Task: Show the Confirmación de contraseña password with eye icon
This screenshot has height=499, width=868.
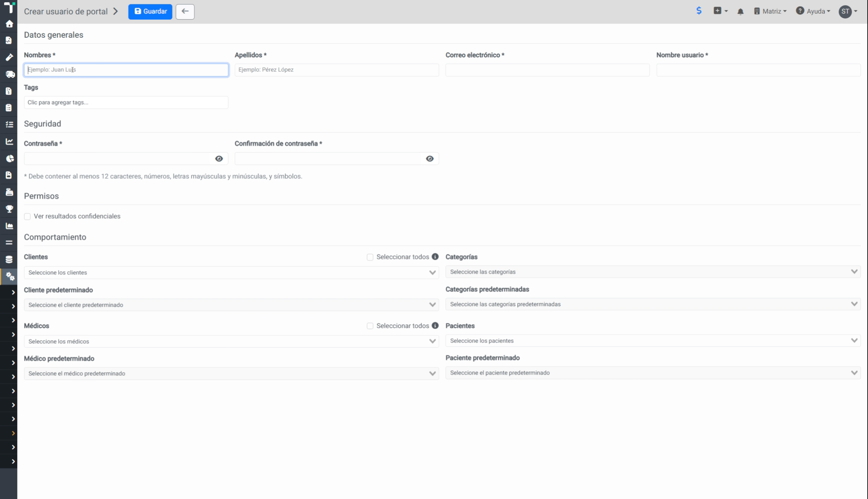Action: click(x=429, y=159)
